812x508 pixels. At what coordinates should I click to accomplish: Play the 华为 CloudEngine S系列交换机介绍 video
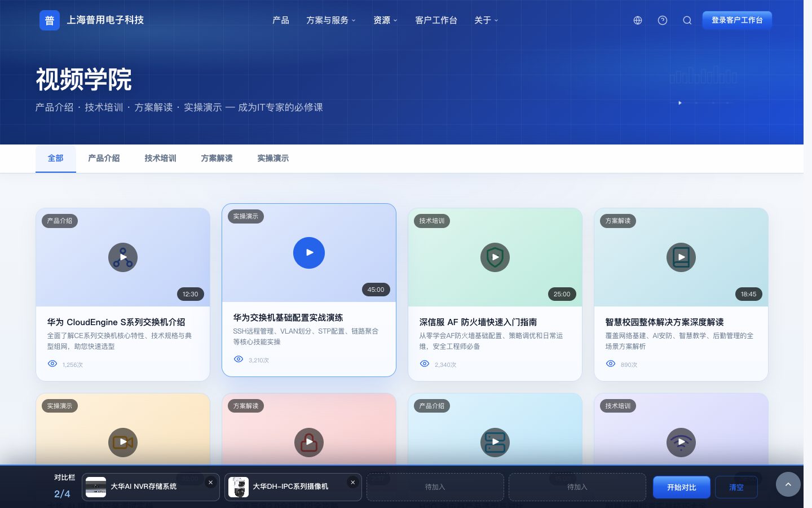(x=123, y=257)
